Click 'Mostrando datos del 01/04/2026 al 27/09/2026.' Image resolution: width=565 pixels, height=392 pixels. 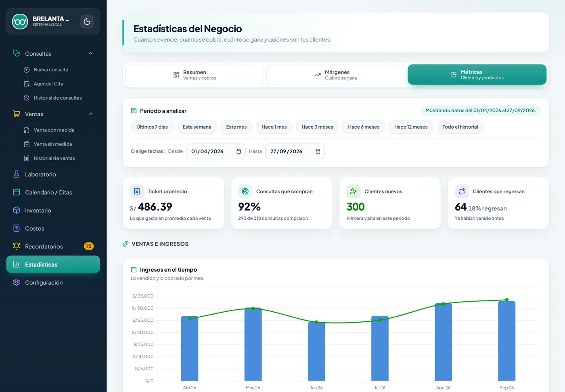click(x=481, y=111)
